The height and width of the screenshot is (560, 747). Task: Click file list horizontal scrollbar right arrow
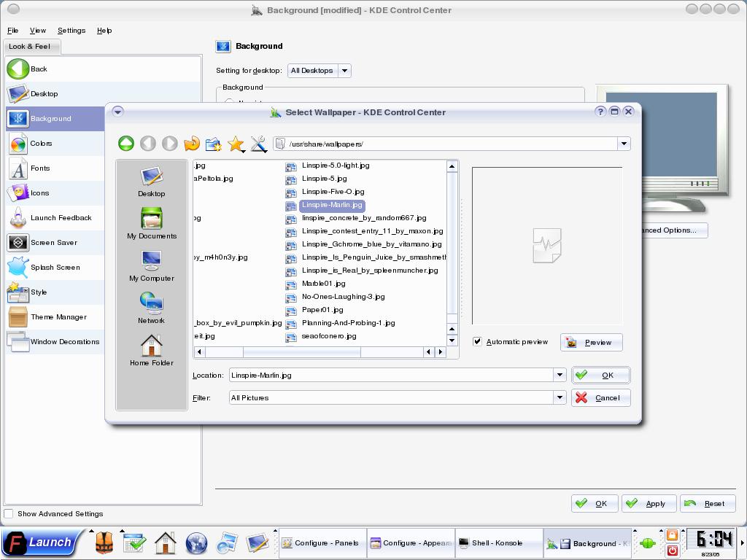pyautogui.click(x=440, y=352)
